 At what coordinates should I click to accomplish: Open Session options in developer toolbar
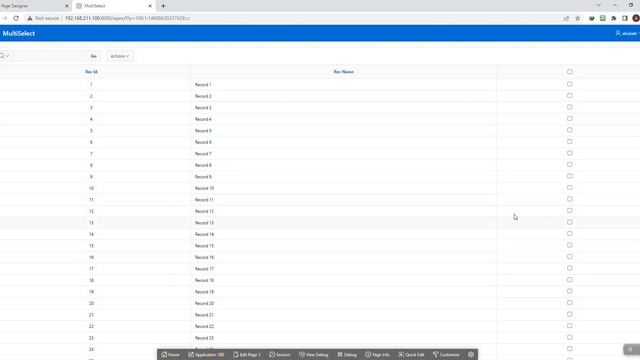[280, 354]
